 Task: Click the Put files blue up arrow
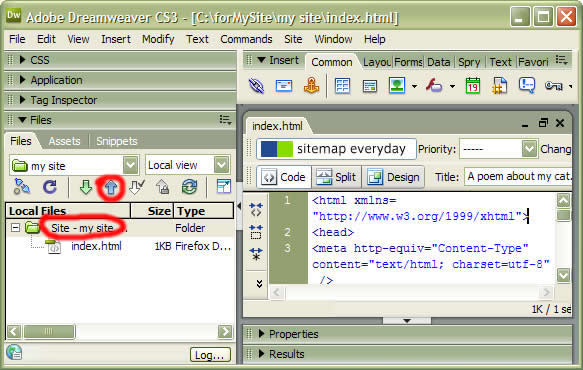(110, 188)
